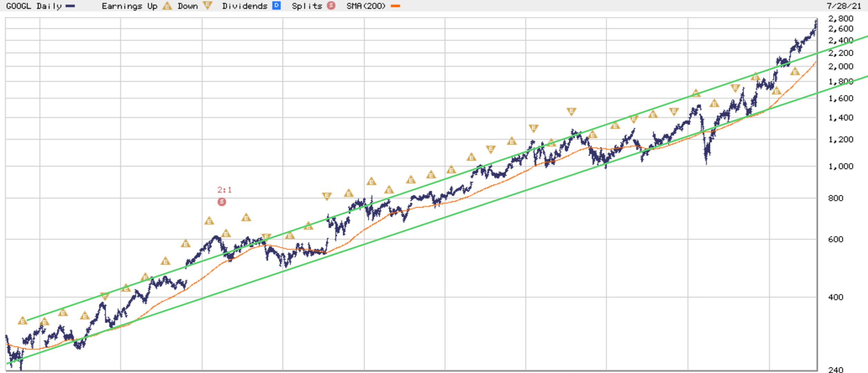Viewport: 868px width, 373px height.
Task: Click the 1,000 price axis label
Action: click(x=840, y=166)
